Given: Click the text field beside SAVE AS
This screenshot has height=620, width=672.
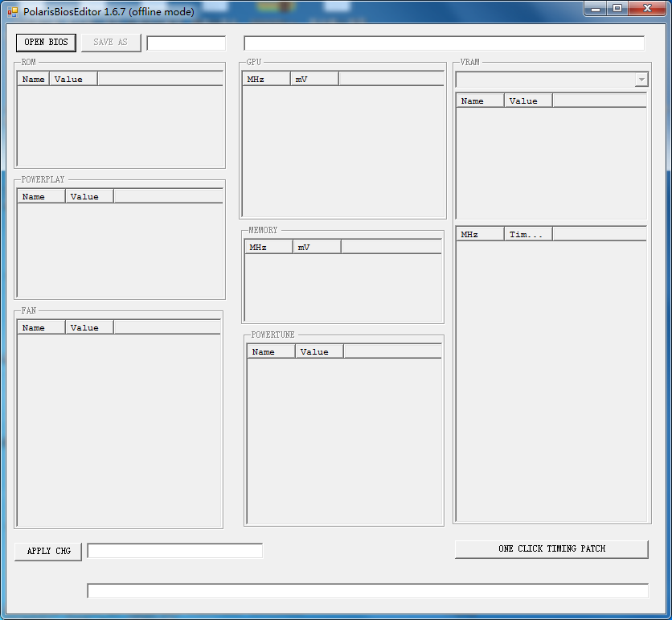Looking at the screenshot, I should 186,43.
